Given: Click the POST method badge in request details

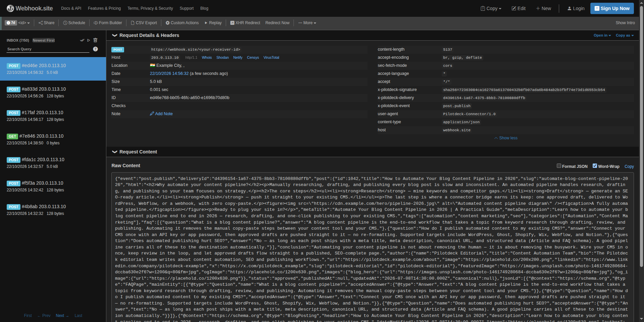Looking at the screenshot, I should 118,50.
